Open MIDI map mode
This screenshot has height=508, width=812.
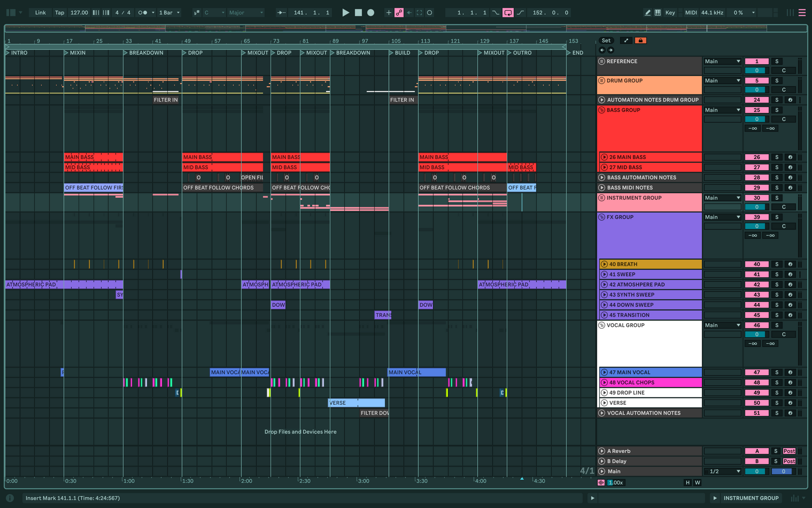[x=691, y=13]
